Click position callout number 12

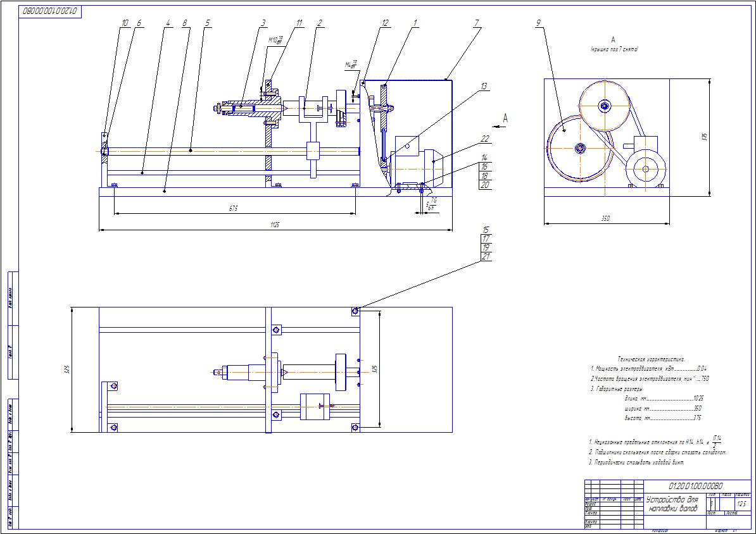point(384,23)
